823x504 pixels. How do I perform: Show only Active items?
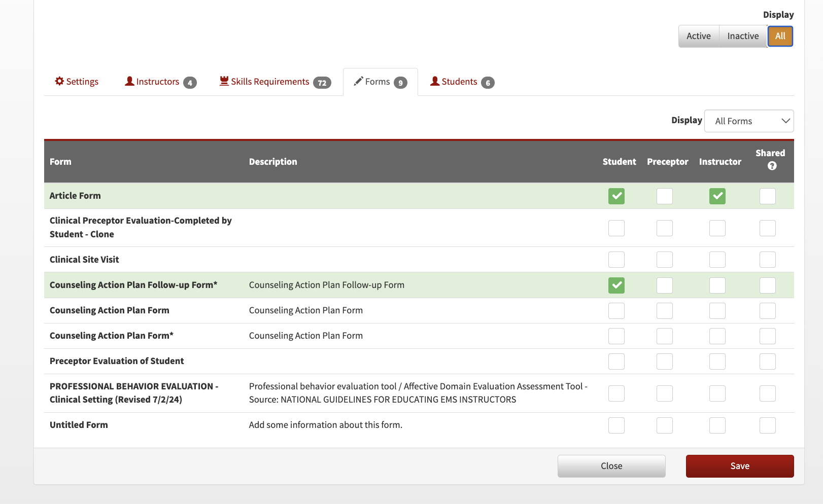pos(699,36)
